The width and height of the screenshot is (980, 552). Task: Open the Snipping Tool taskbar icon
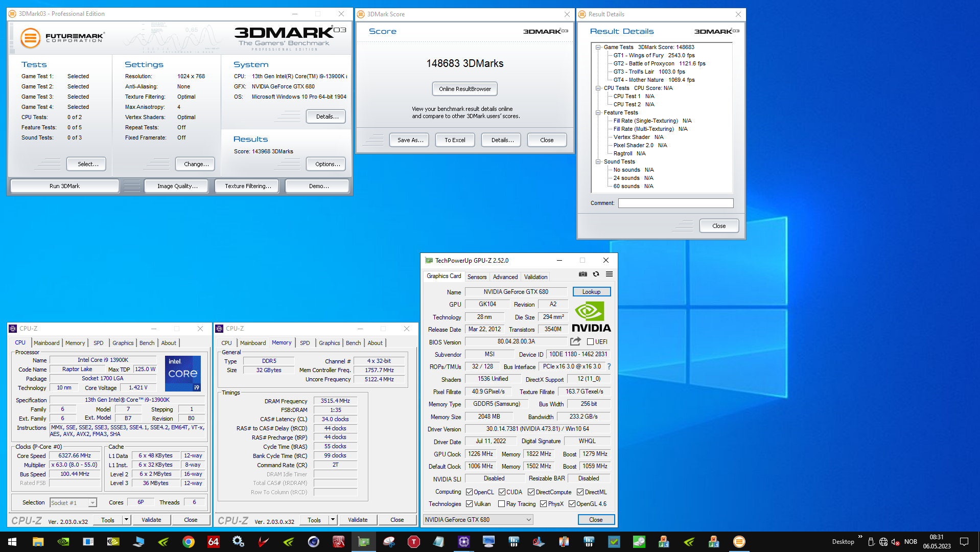point(389,542)
